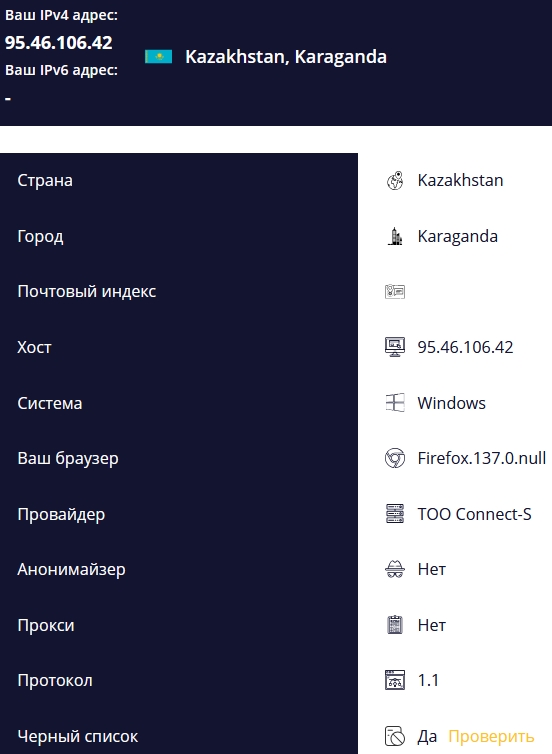Click the city buildings icon beside Karaganda

(395, 237)
